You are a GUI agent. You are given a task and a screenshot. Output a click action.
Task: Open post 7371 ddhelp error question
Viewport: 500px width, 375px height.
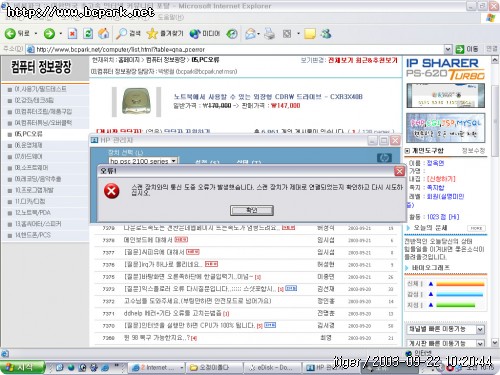point(172,313)
